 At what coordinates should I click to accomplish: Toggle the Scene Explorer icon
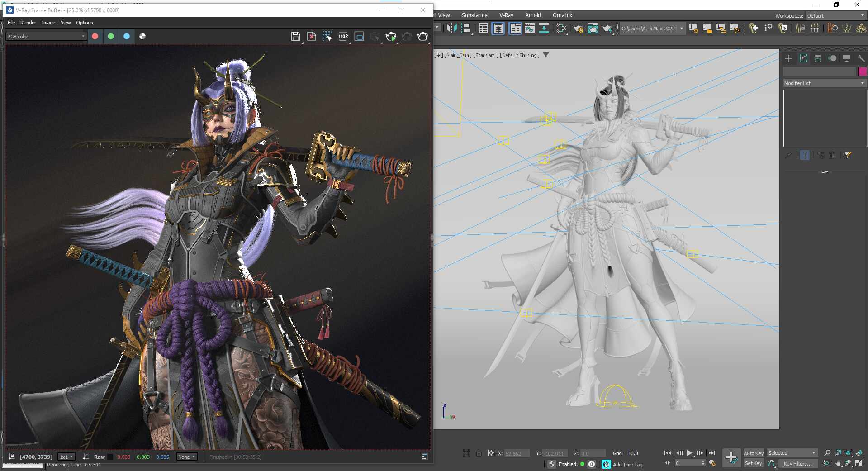coord(484,28)
